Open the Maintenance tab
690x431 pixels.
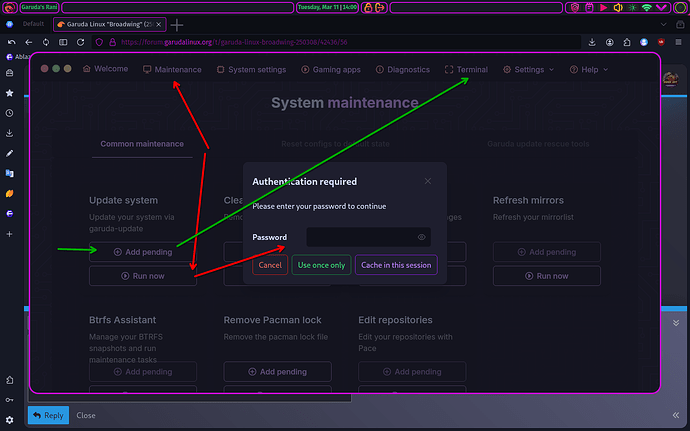(x=172, y=70)
